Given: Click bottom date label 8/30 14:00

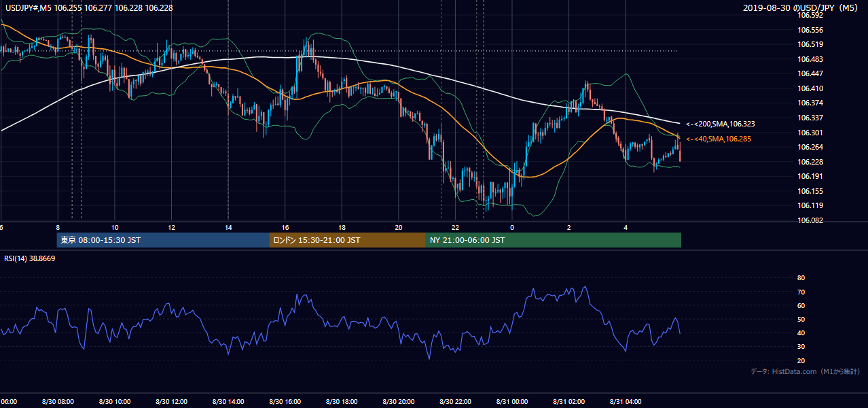Looking at the screenshot, I should [x=228, y=401].
